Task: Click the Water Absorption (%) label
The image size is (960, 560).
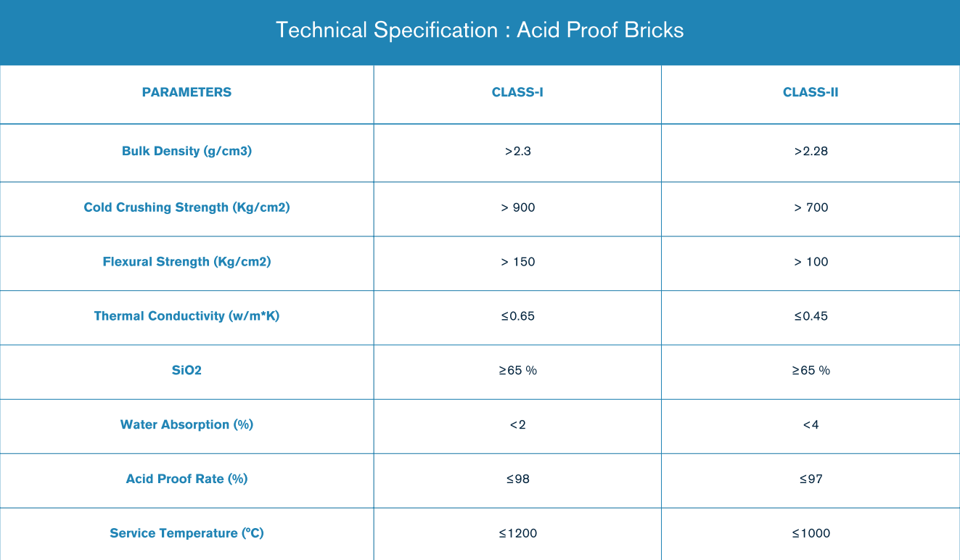Action: tap(186, 425)
